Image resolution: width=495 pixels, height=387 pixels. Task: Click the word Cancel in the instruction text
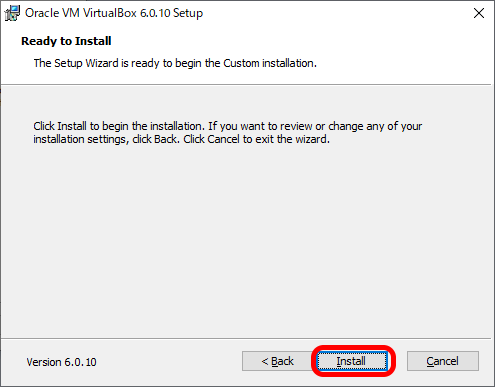click(223, 139)
